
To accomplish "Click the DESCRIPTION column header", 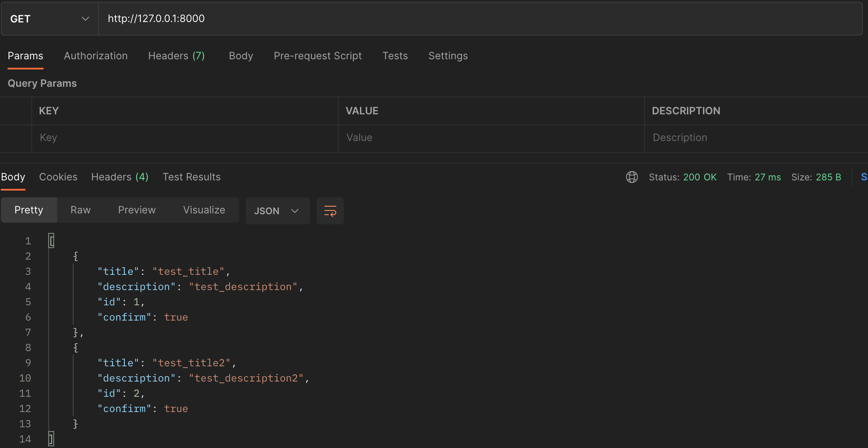I will point(686,111).
